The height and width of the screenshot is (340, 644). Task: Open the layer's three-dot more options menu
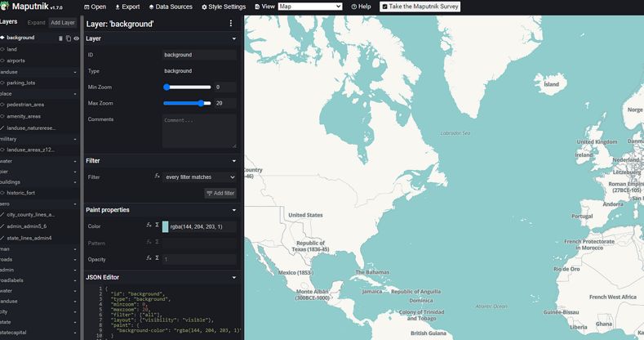pos(232,24)
